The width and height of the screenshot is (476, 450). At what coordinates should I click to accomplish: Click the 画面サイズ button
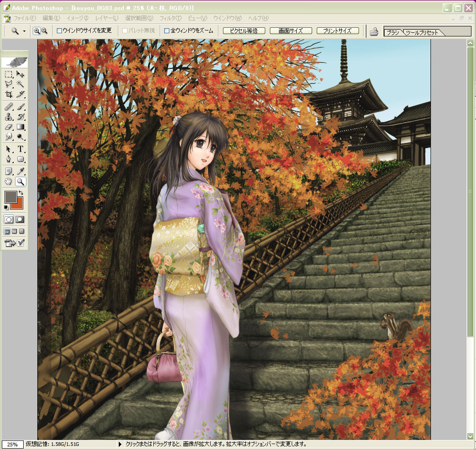(x=291, y=31)
